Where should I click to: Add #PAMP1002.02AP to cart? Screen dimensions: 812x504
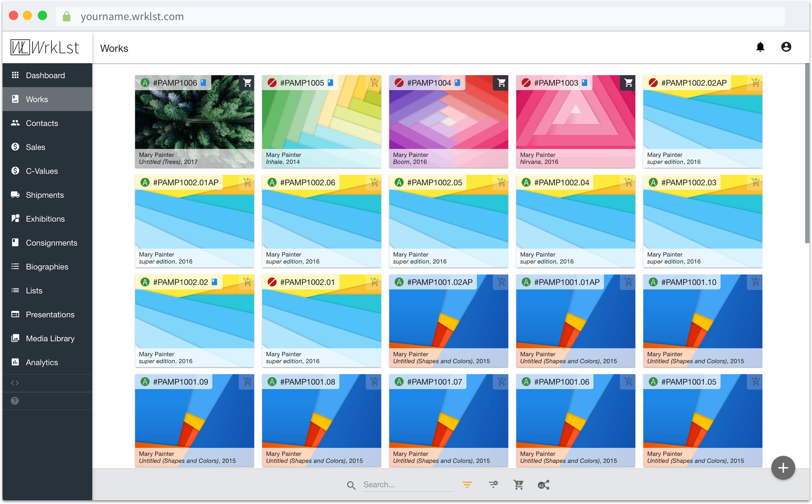click(755, 83)
